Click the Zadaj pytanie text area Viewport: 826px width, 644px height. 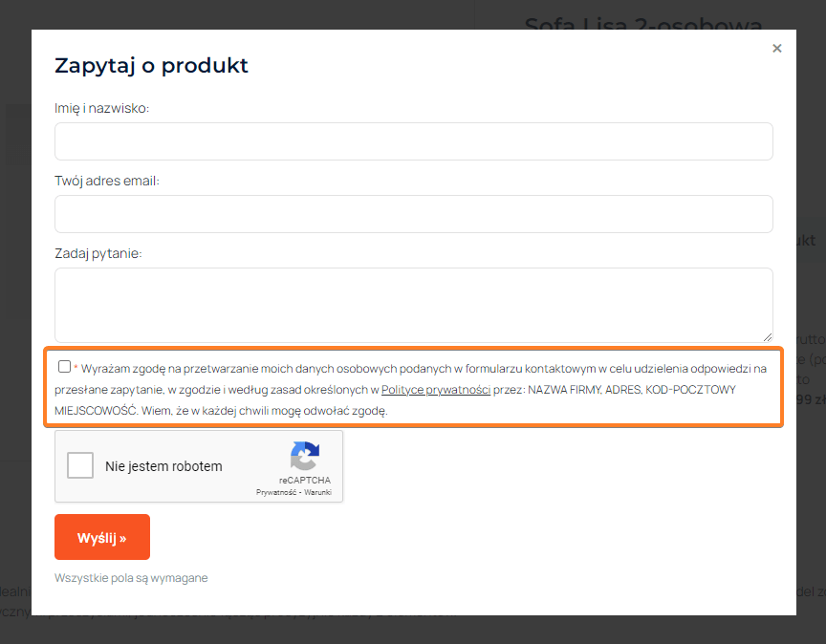coord(413,304)
